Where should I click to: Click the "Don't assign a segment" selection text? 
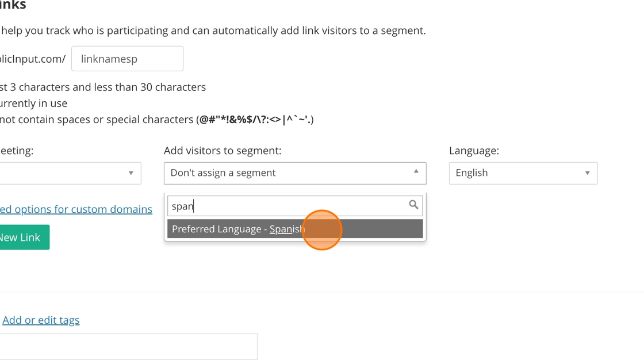coord(223,173)
